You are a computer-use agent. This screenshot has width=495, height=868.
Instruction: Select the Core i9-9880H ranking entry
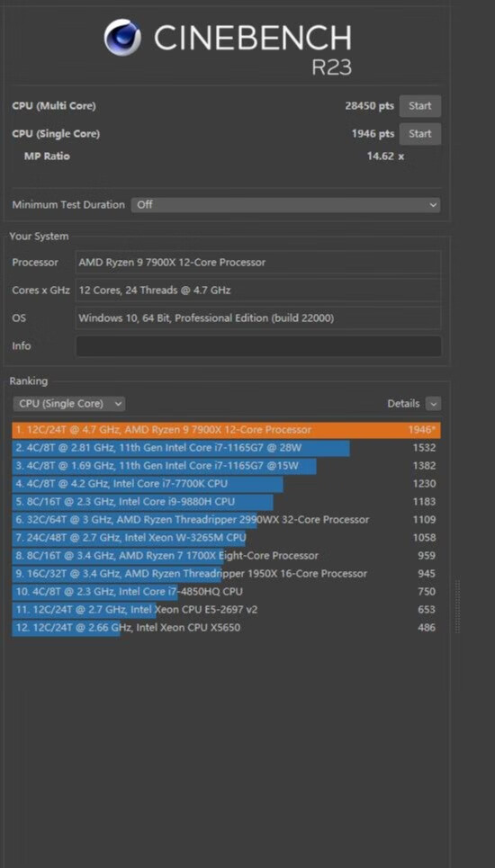pos(227,502)
